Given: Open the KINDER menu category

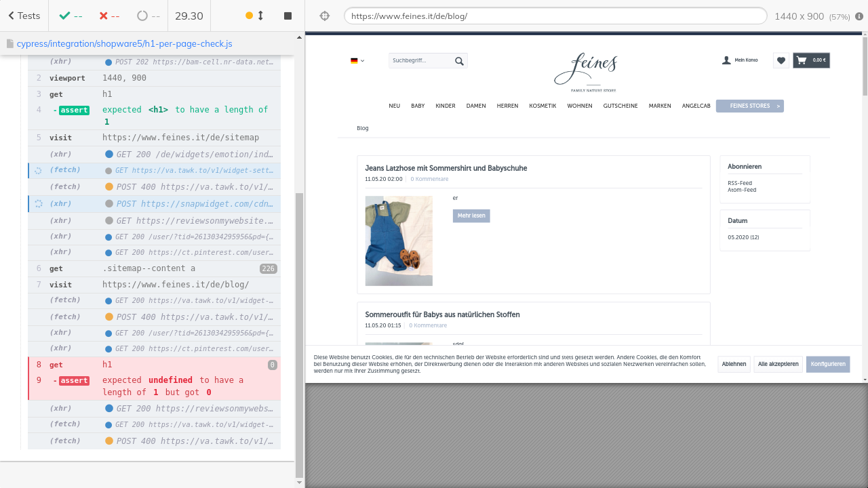Looking at the screenshot, I should 446,106.
